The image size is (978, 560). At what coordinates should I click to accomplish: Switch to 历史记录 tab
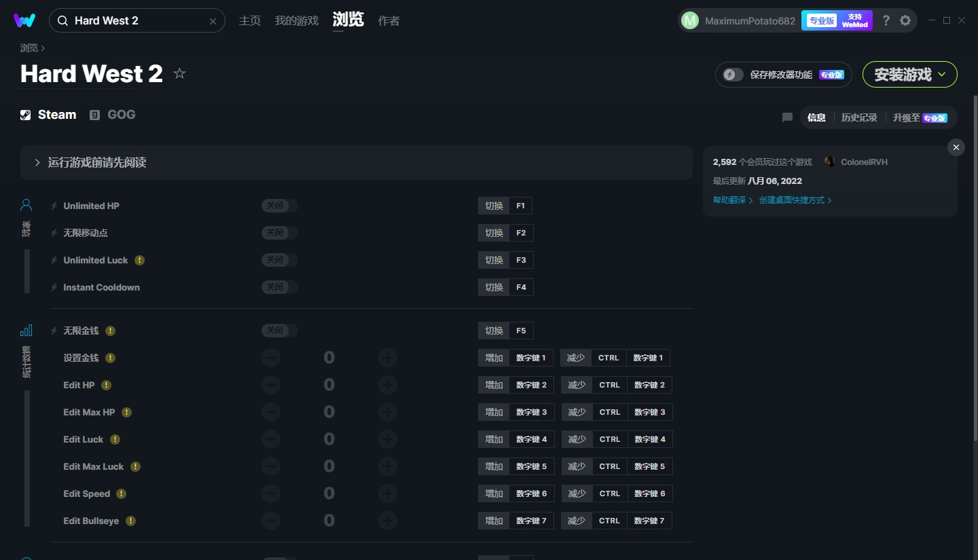(x=859, y=117)
